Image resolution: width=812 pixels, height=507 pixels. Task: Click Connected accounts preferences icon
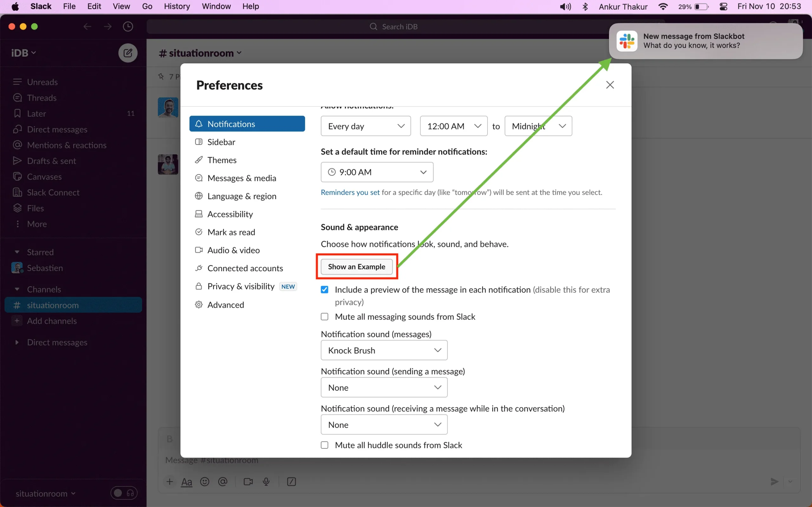pos(199,268)
